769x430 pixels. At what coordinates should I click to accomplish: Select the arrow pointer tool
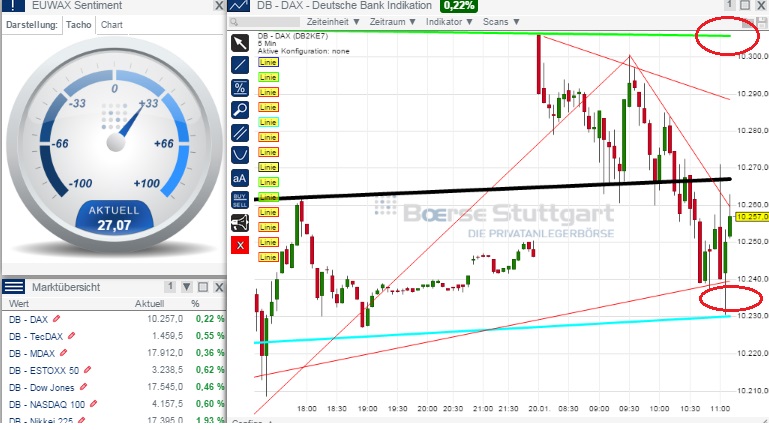pos(240,43)
